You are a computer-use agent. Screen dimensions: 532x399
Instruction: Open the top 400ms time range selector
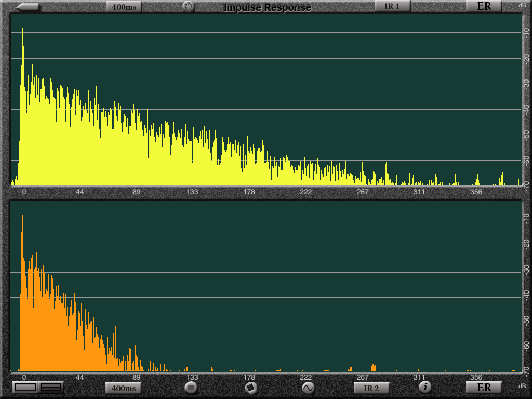point(124,7)
